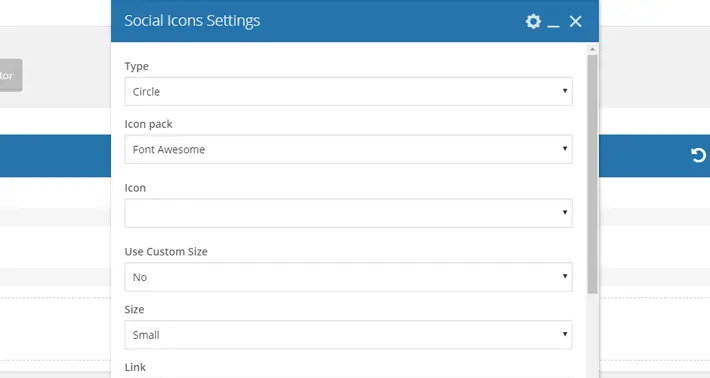Open the Size dropdown showing Small

(x=348, y=335)
